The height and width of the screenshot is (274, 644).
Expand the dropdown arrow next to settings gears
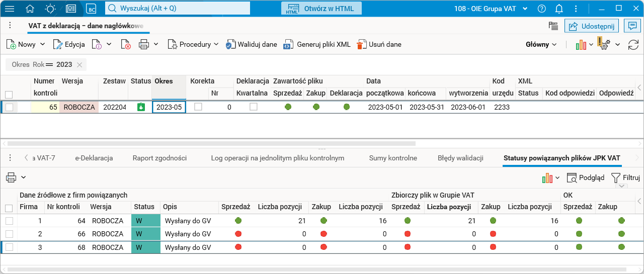[617, 44]
